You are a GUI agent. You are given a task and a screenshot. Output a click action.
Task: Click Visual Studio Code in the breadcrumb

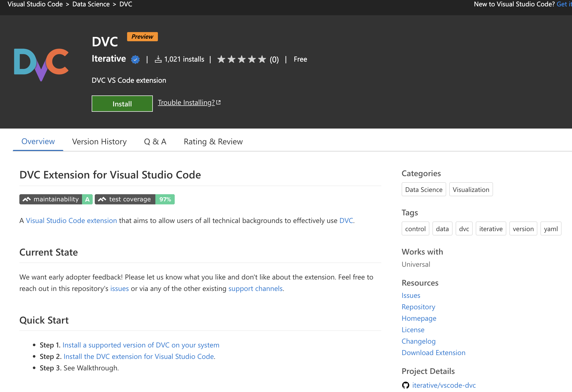coord(35,4)
